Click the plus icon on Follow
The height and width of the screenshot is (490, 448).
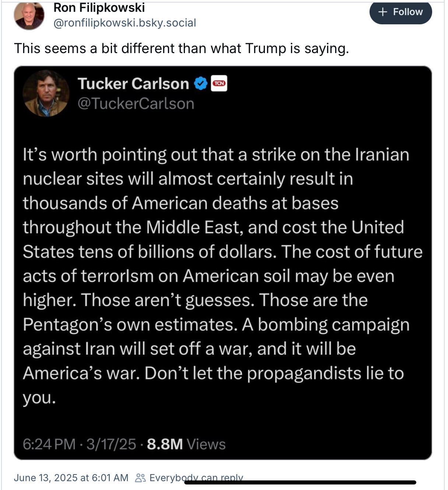coord(383,12)
